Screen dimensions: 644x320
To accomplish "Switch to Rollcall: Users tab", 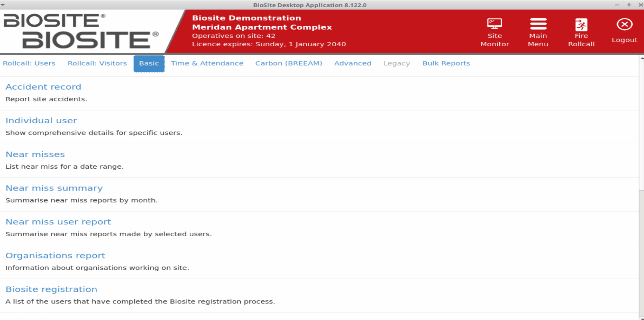I will [x=29, y=63].
